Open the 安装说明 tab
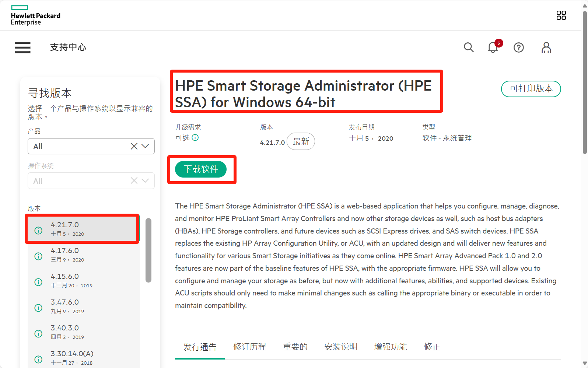 coord(341,347)
